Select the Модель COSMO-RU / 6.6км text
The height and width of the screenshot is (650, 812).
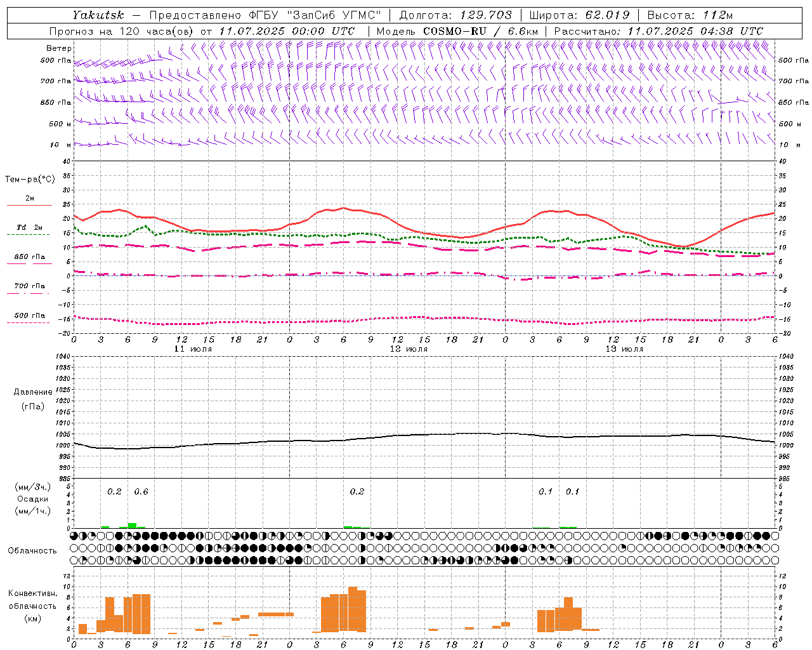[457, 31]
